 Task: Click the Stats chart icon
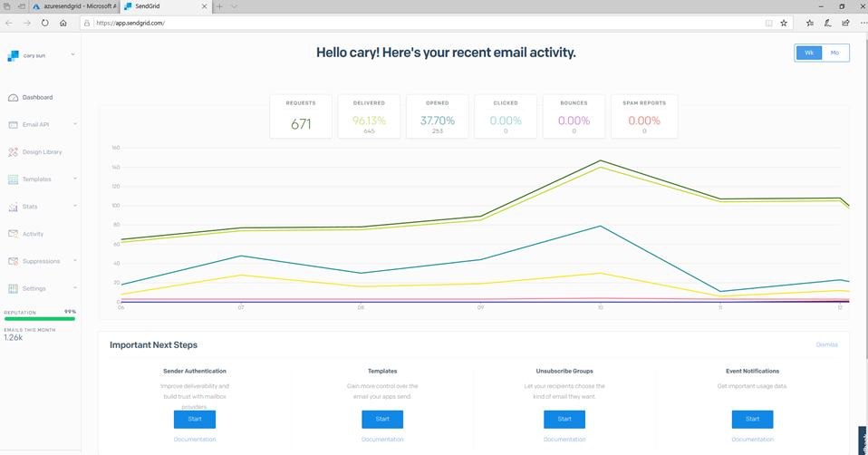[13, 207]
